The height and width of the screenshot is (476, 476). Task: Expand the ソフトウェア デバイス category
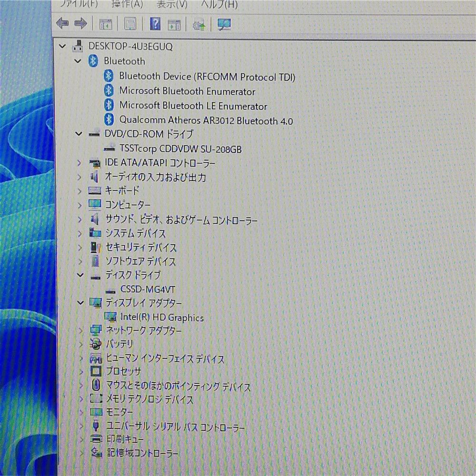click(x=80, y=261)
